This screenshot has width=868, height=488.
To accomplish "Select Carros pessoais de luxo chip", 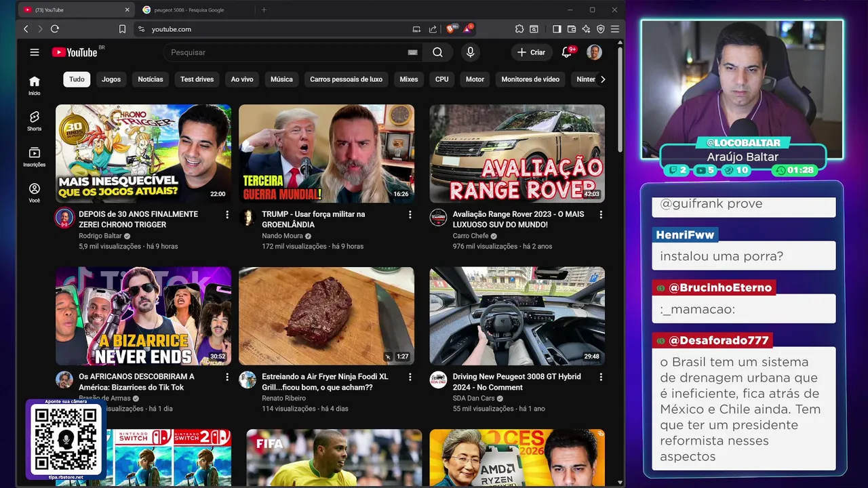I will point(346,79).
